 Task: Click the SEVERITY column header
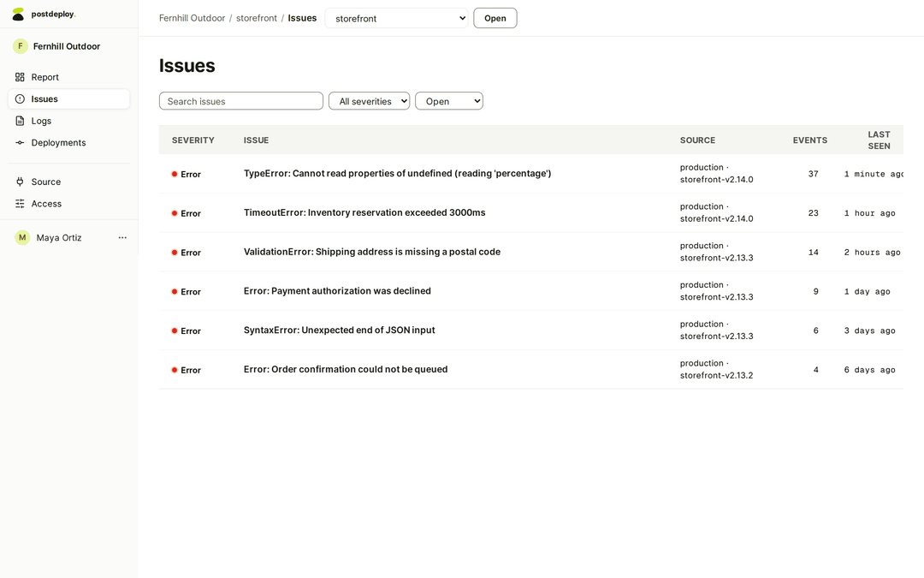[x=193, y=140]
